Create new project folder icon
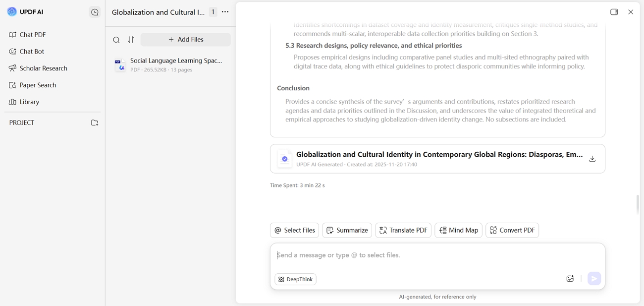644x306 pixels. pyautogui.click(x=95, y=122)
